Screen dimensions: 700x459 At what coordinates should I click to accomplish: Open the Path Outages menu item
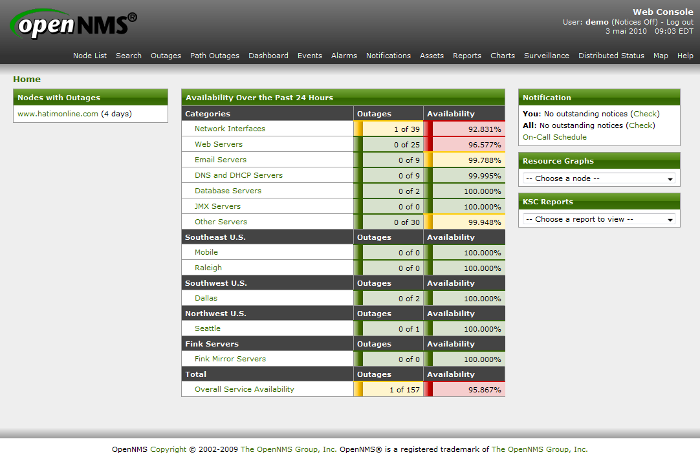[x=211, y=56]
